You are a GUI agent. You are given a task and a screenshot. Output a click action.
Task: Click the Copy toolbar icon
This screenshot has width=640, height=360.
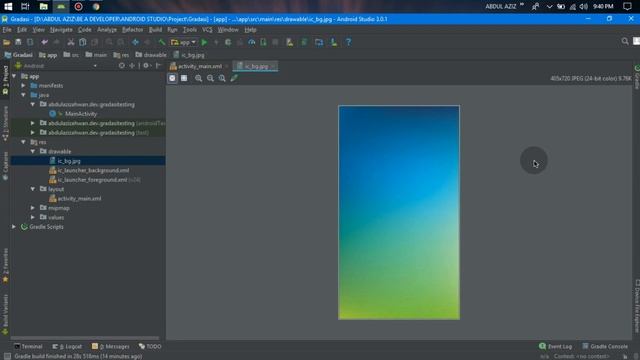coord(82,42)
